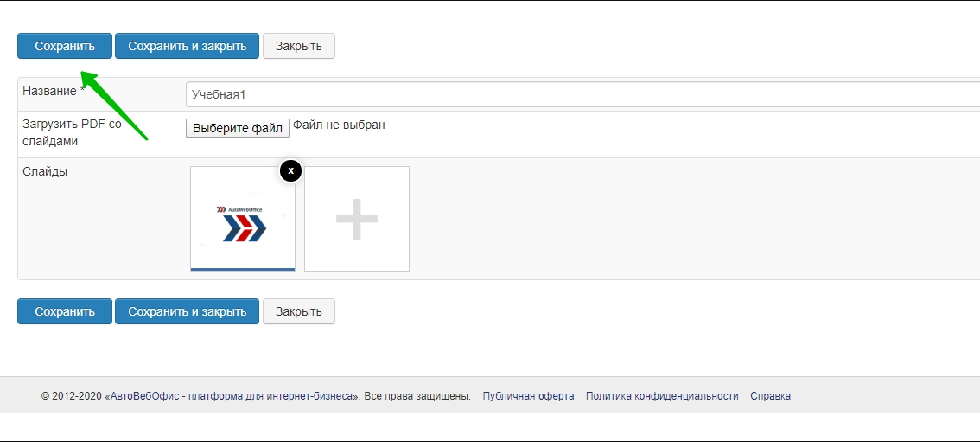Viewport: 980px width, 442px height.
Task: Click the Слайды row label
Action: (45, 171)
